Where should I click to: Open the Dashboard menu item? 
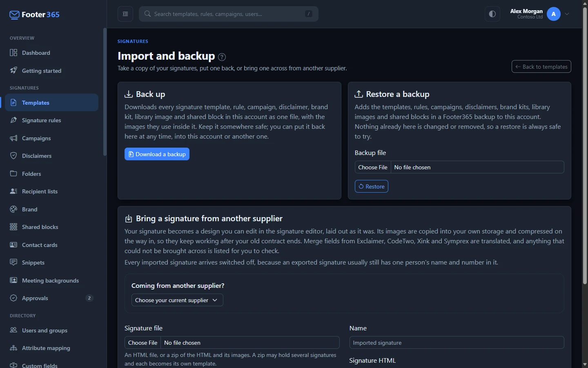pos(51,53)
